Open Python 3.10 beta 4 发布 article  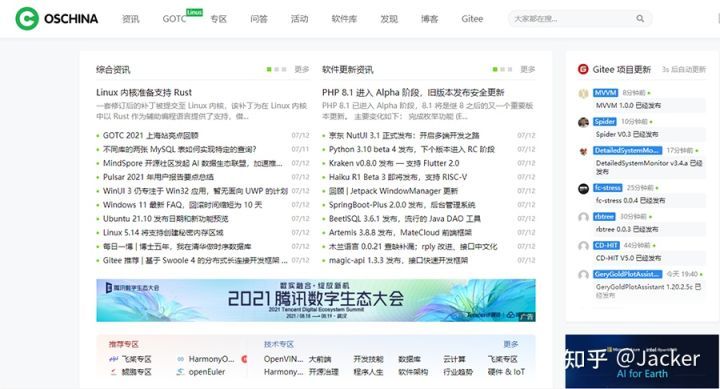click(411, 149)
